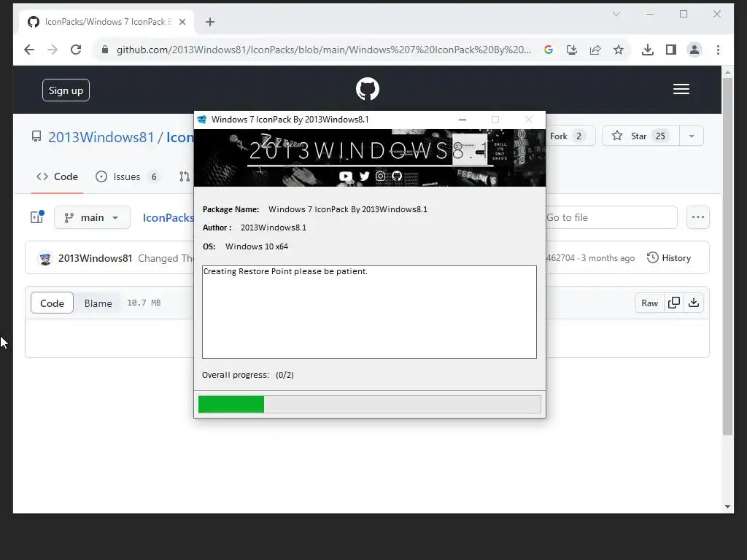Open the 2013Windows81 owner link
The height and width of the screenshot is (560, 747).
point(101,137)
